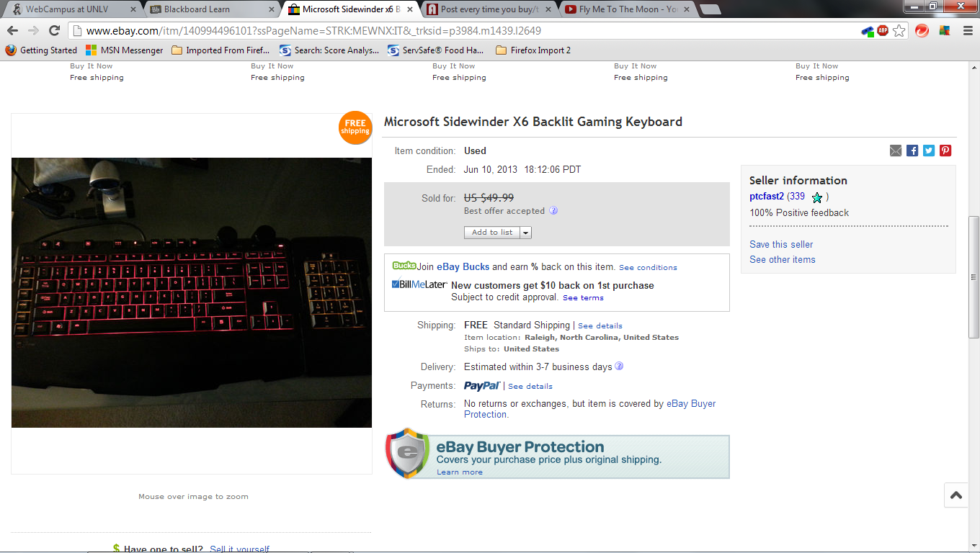Close the WebCampus at UNLV tab

[134, 9]
